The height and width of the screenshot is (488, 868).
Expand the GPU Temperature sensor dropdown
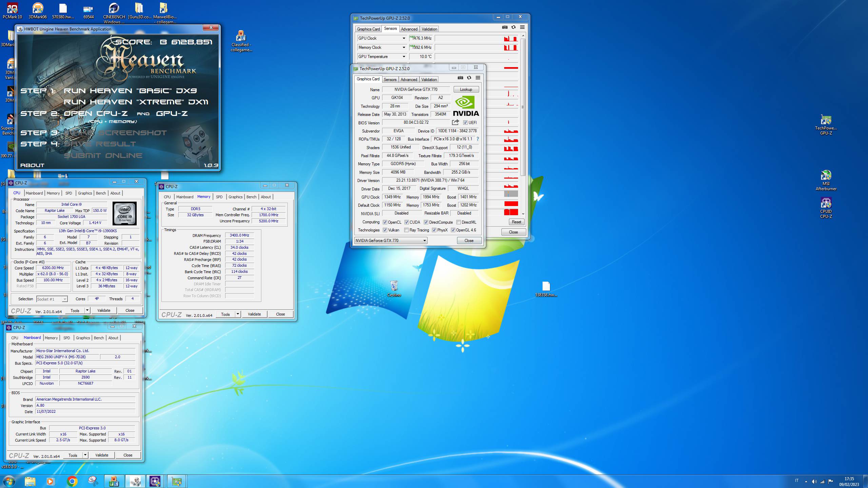403,57
